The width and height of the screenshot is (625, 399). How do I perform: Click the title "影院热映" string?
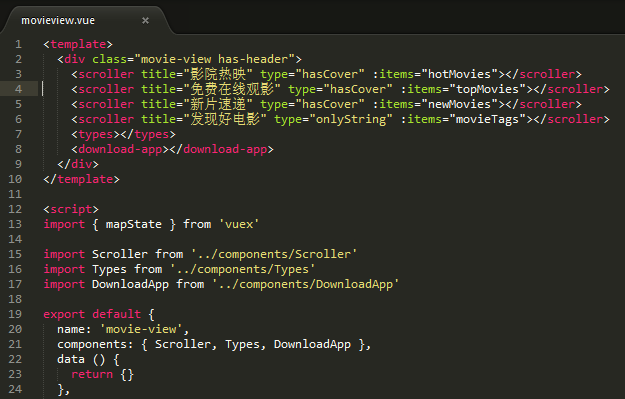tap(217, 74)
